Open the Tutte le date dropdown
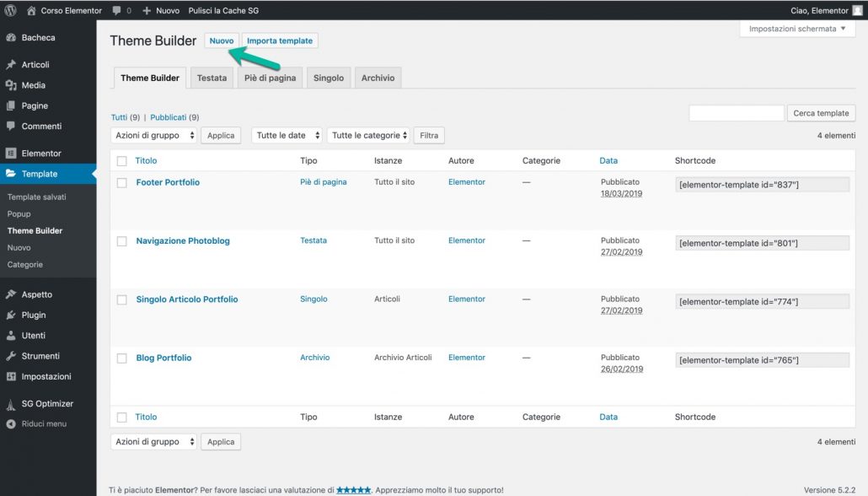The image size is (868, 496). point(287,135)
